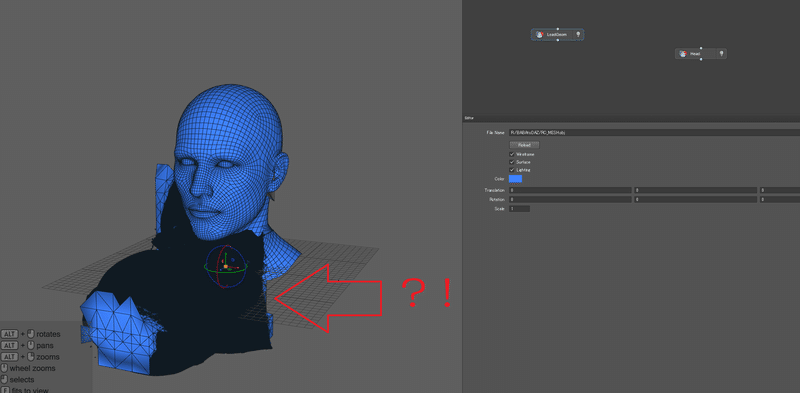Click the Head node bottom connector
Image resolution: width=800 pixels, height=393 pixels.
(x=701, y=59)
